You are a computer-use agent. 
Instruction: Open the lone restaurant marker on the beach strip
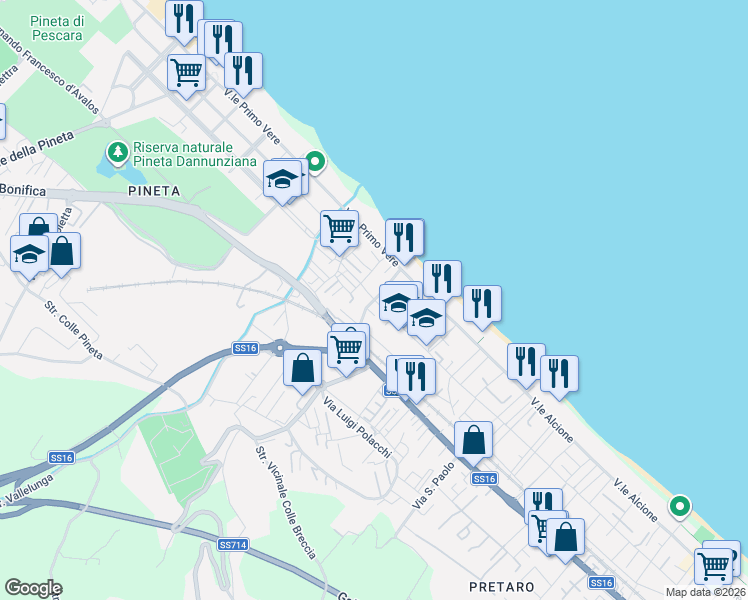coord(482,307)
